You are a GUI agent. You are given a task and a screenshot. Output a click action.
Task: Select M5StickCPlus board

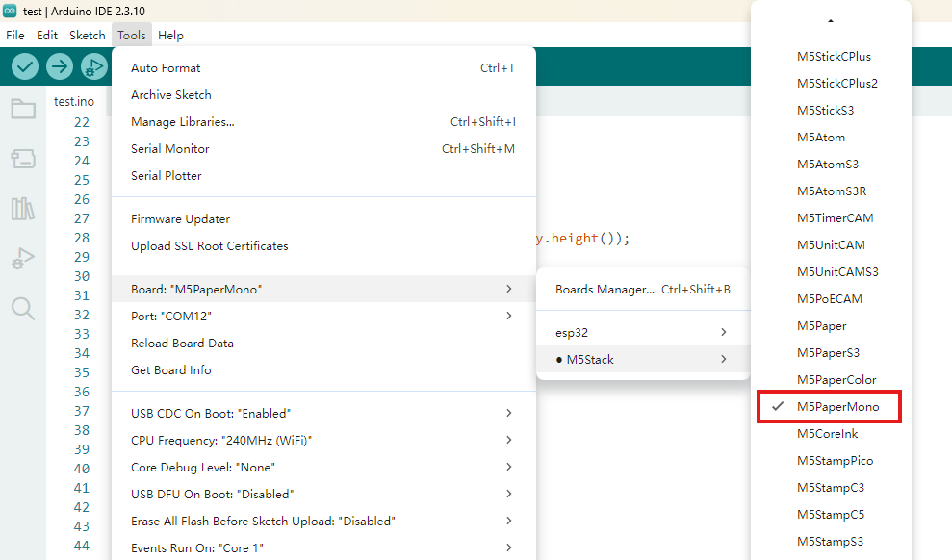click(831, 57)
